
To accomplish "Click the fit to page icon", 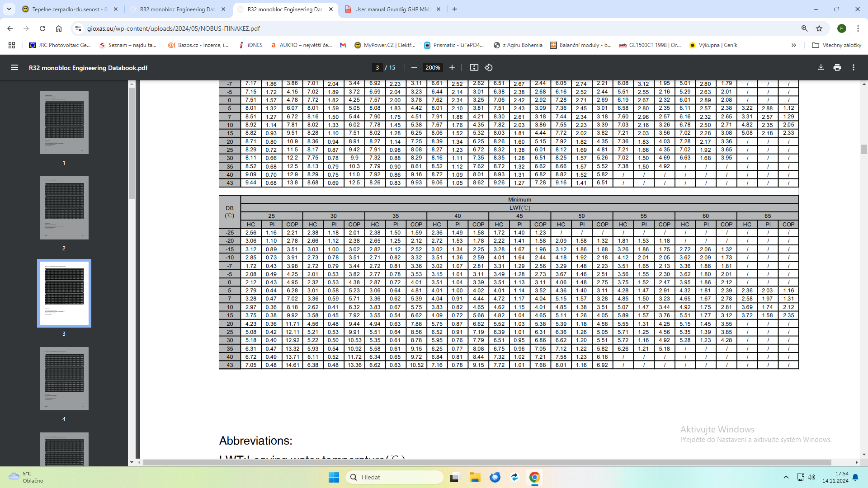I will (474, 67).
